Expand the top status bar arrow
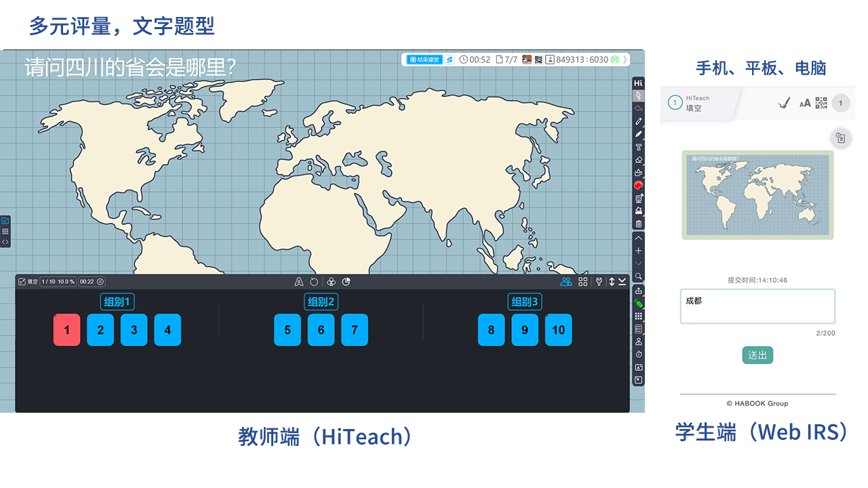Image resolution: width=868 pixels, height=488 pixels. click(x=625, y=60)
